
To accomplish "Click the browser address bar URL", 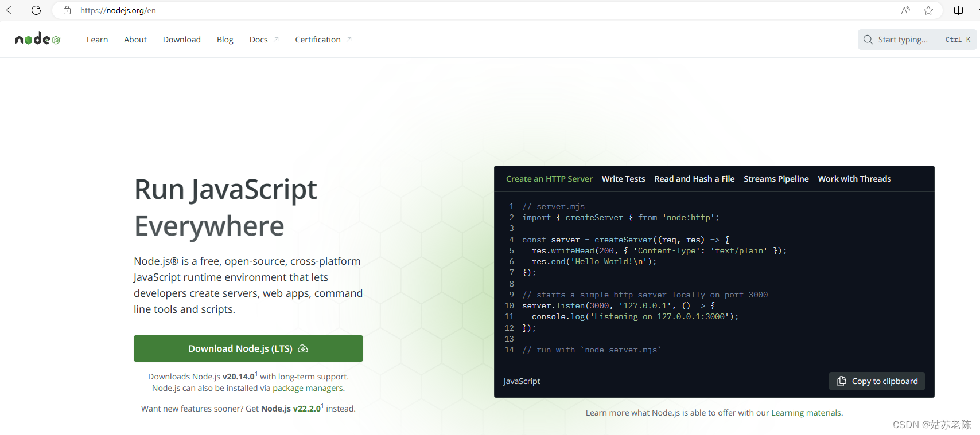I will (x=118, y=10).
